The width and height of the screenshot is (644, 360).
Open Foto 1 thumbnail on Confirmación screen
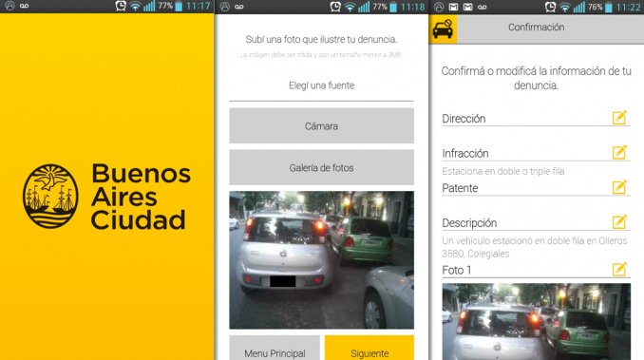pyautogui.click(x=536, y=322)
